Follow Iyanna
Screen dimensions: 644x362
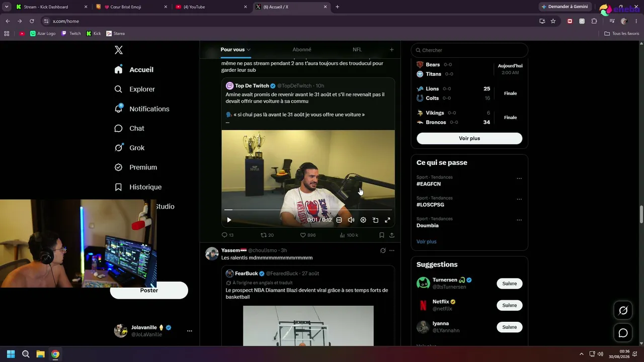510,327
